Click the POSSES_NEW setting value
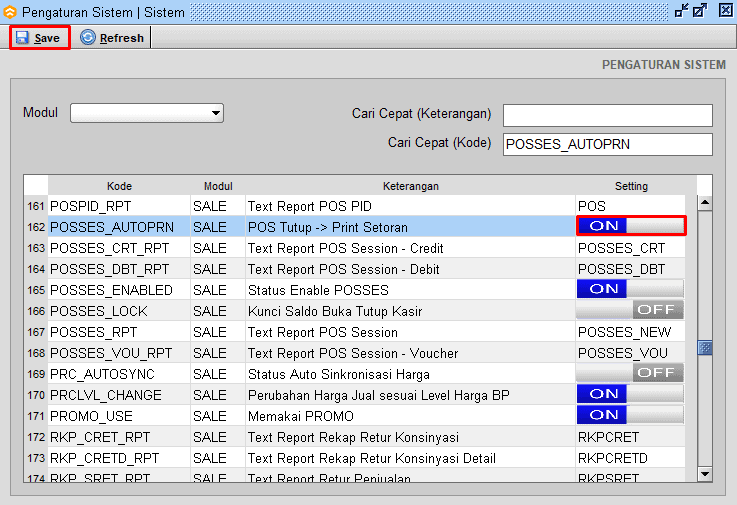Viewport: 737px width, 505px height. 625,332
